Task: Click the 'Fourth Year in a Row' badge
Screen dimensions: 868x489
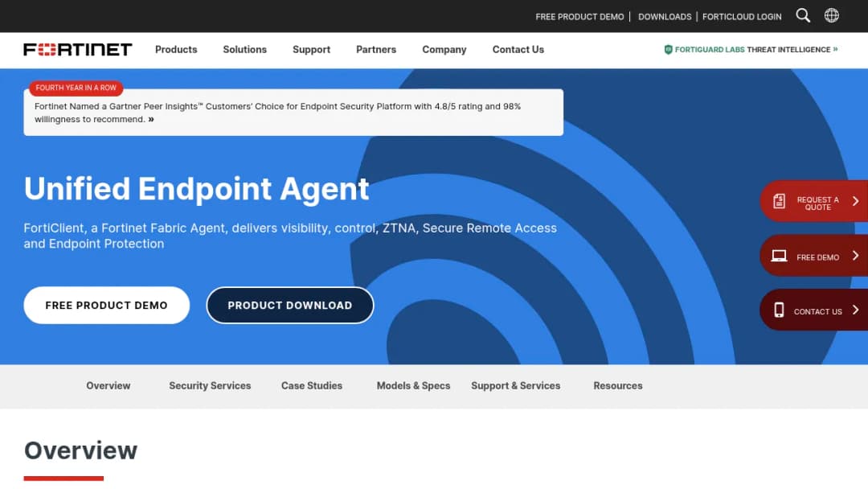Action: coord(76,88)
